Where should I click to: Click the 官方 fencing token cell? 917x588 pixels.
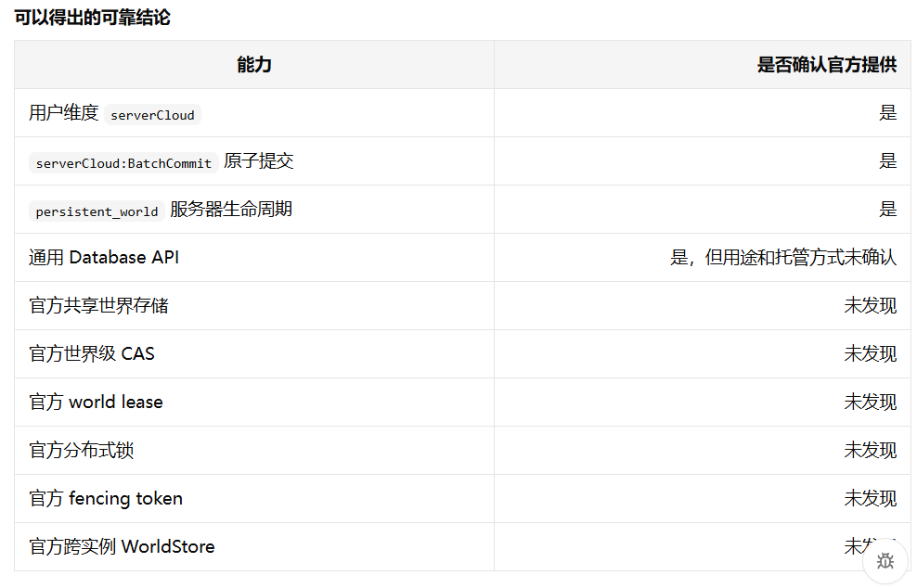coord(106,498)
